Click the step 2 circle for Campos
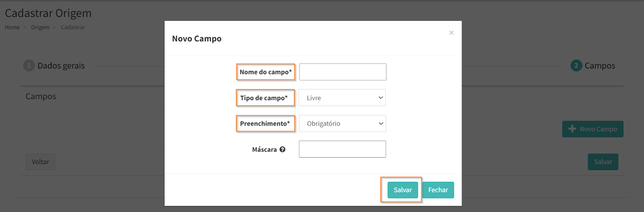 tap(576, 65)
